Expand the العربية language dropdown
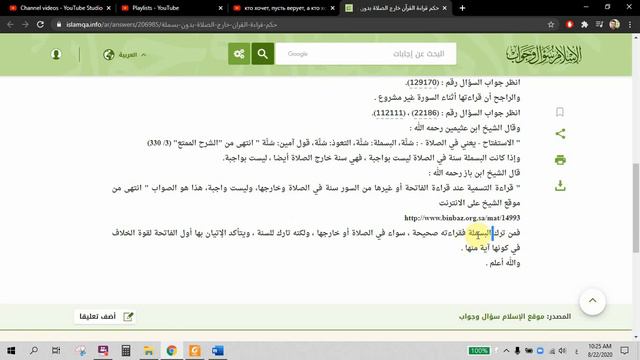 pos(131,54)
